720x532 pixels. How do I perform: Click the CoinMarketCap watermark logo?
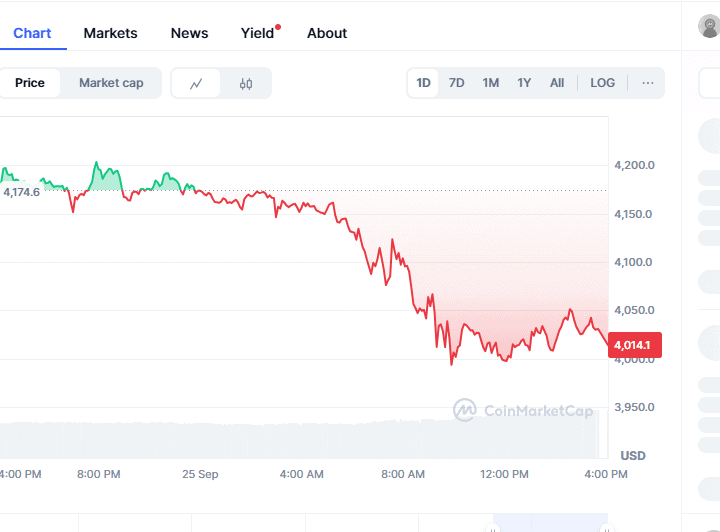(523, 410)
